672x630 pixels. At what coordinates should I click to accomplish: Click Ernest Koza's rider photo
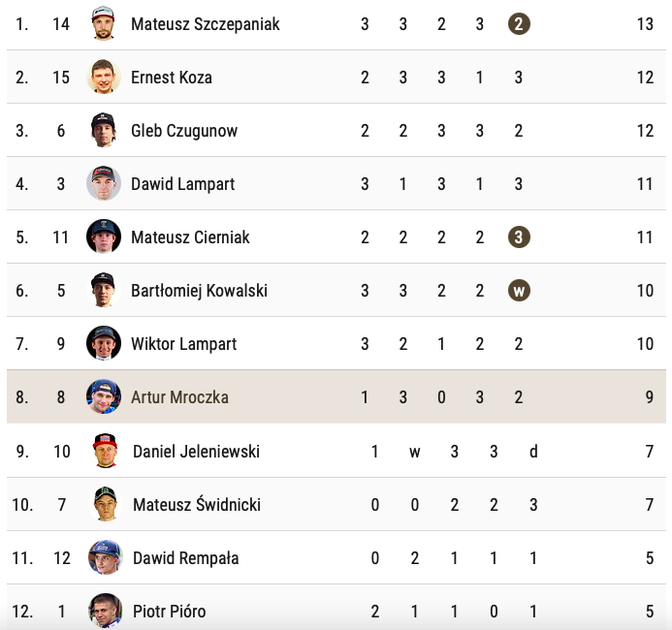[x=104, y=77]
